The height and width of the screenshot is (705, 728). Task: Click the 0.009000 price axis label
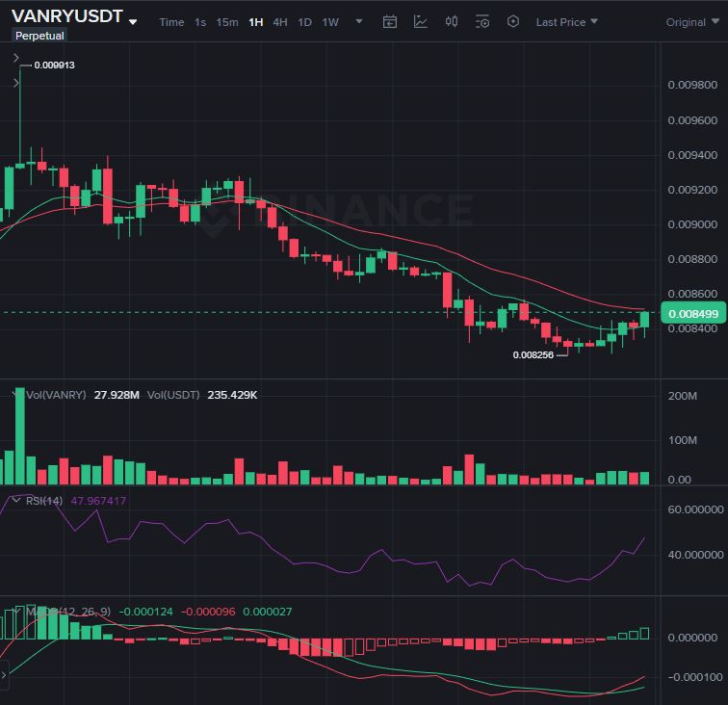click(x=692, y=224)
